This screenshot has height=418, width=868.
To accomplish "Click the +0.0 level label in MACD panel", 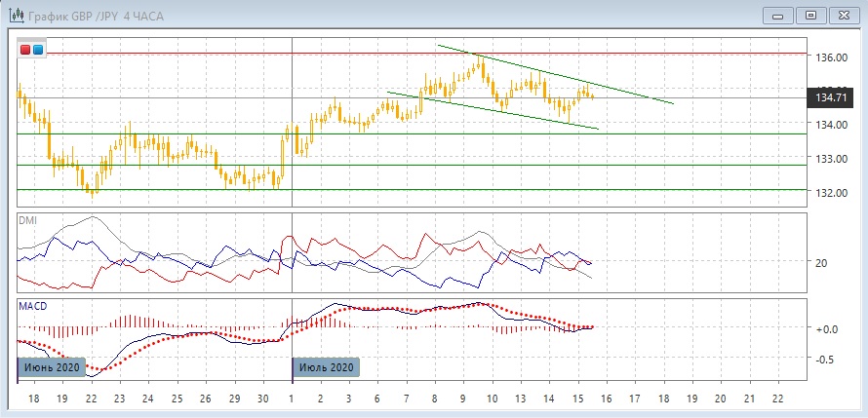I will point(825,329).
